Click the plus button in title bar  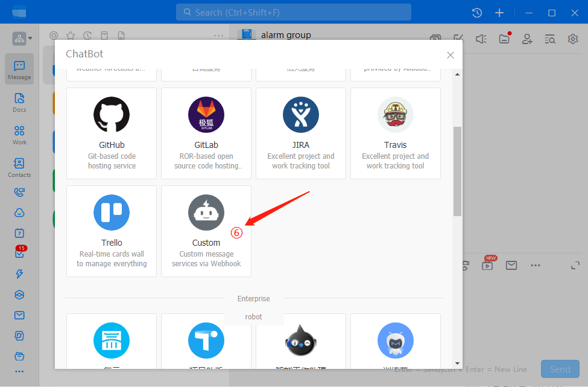tap(499, 13)
